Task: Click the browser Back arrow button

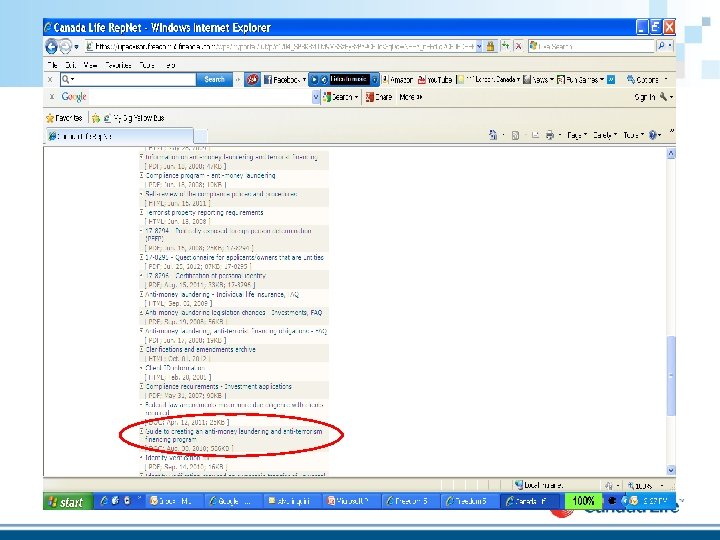Action: [x=51, y=46]
